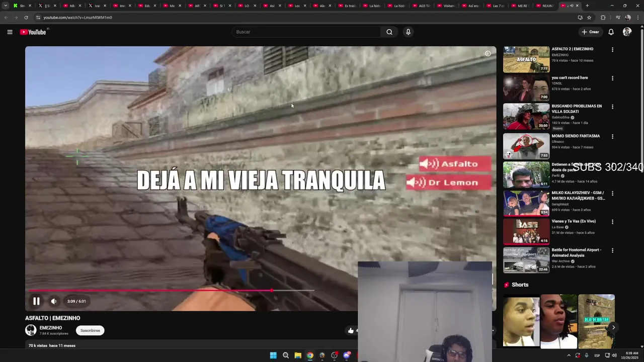This screenshot has height=362, width=644.
Task: Click the SUBS 302/340 overlay text
Action: [608, 167]
